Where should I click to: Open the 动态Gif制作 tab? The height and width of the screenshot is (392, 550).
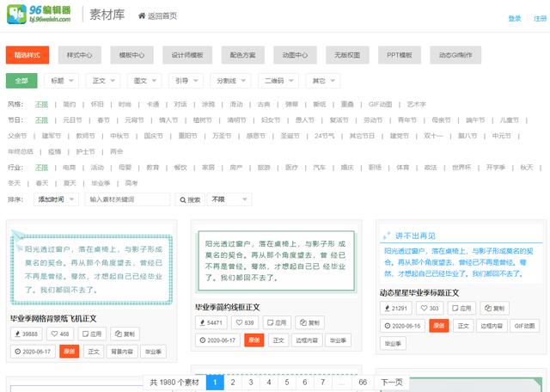click(x=455, y=55)
